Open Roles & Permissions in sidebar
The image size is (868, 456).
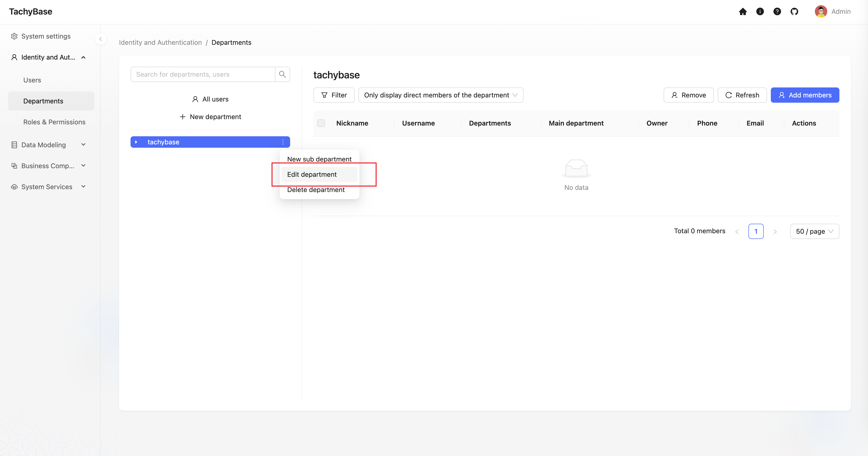tap(51, 122)
